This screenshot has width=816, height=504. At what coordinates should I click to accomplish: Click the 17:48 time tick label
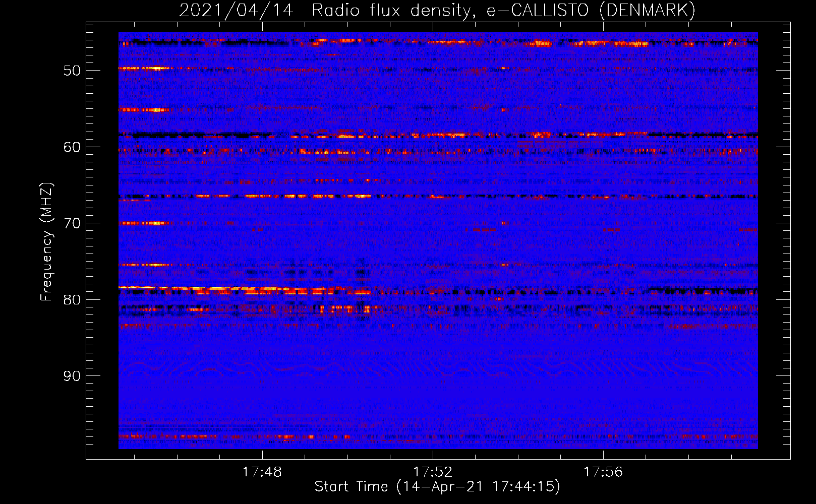(x=262, y=472)
